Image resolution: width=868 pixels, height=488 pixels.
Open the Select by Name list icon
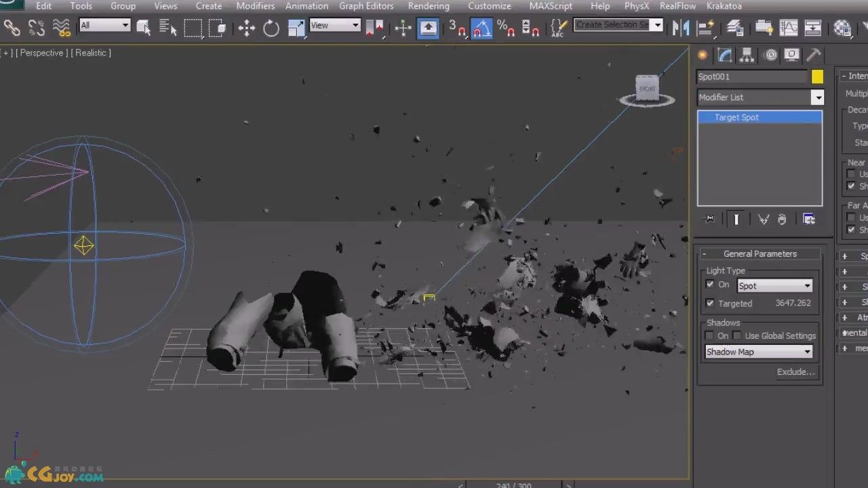[167, 28]
